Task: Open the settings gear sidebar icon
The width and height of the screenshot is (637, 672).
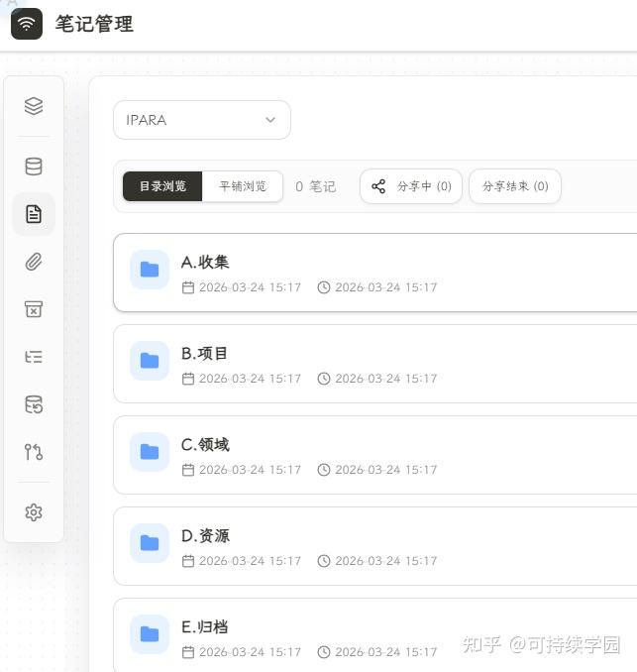Action: 34,512
